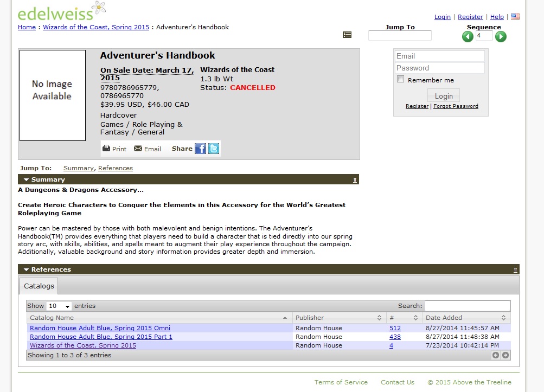Image resolution: width=544 pixels, height=392 pixels.
Task: Click the Login link in top bar
Action: pos(443,17)
